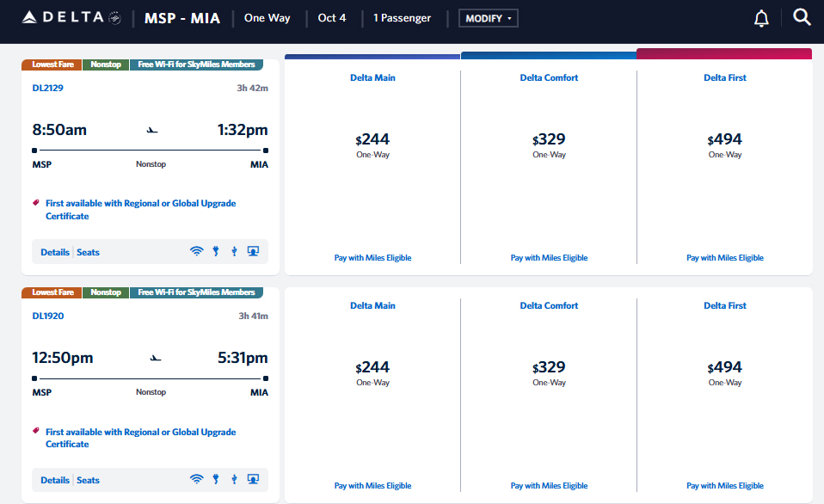Click USB power icon for DL2129

tap(234, 251)
